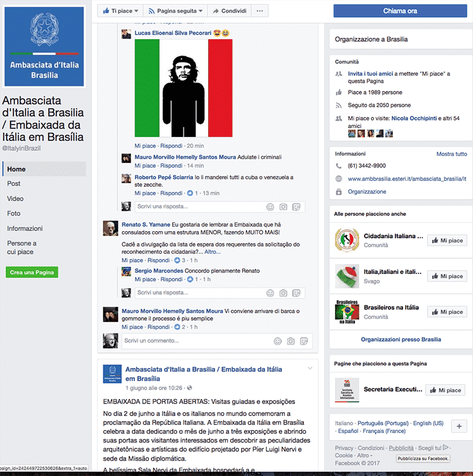The image size is (473, 476).
Task: Click the Organizzazione category link
Action: pos(367,191)
